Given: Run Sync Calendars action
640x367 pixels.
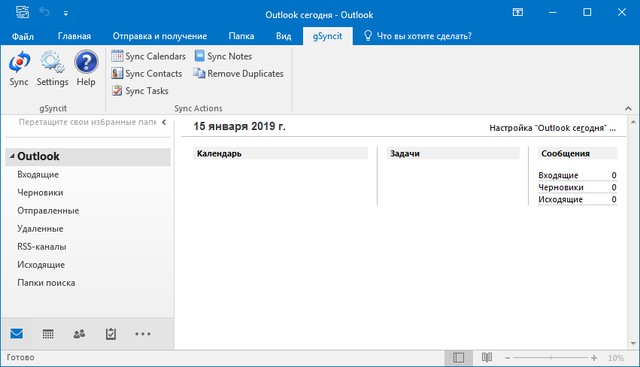Looking at the screenshot, I should pos(149,56).
